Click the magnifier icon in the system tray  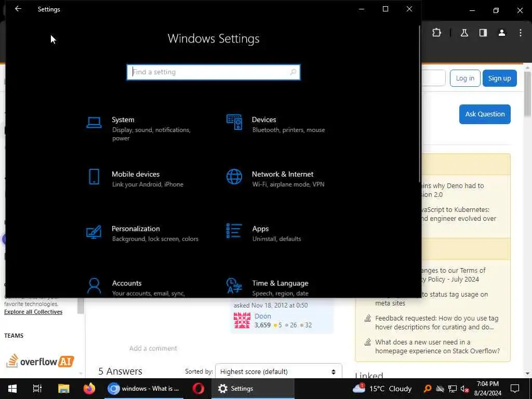428,389
